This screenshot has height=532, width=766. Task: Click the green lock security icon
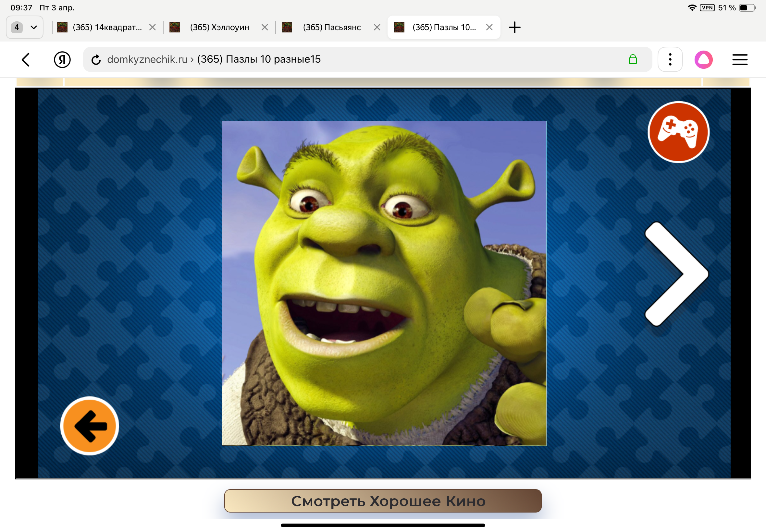[633, 60]
